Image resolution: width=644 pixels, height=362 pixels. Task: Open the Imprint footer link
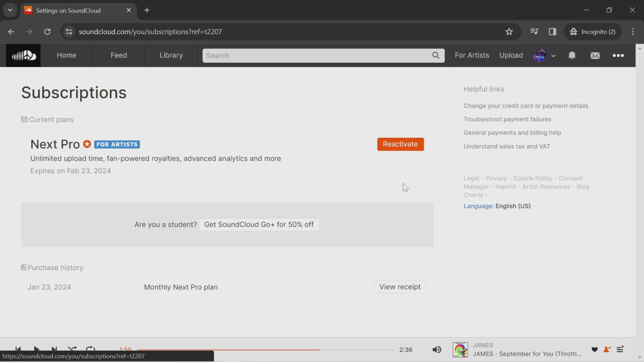[x=505, y=187]
